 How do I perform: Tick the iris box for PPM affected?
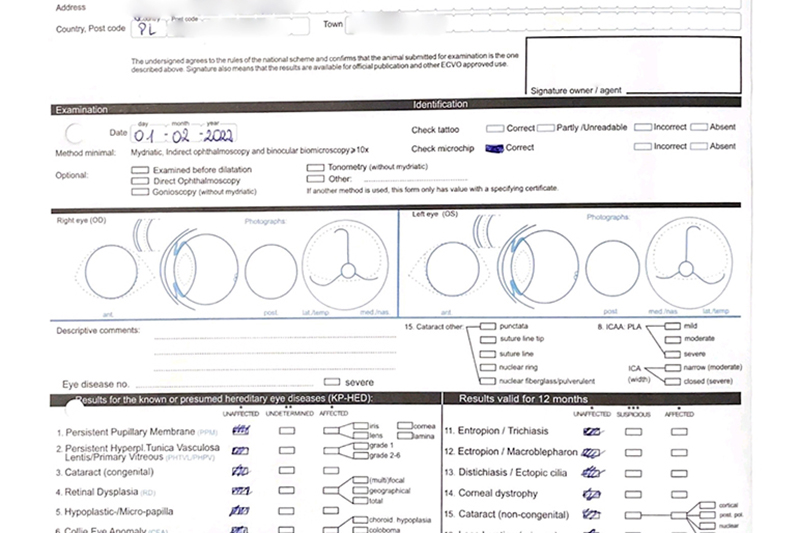point(361,426)
